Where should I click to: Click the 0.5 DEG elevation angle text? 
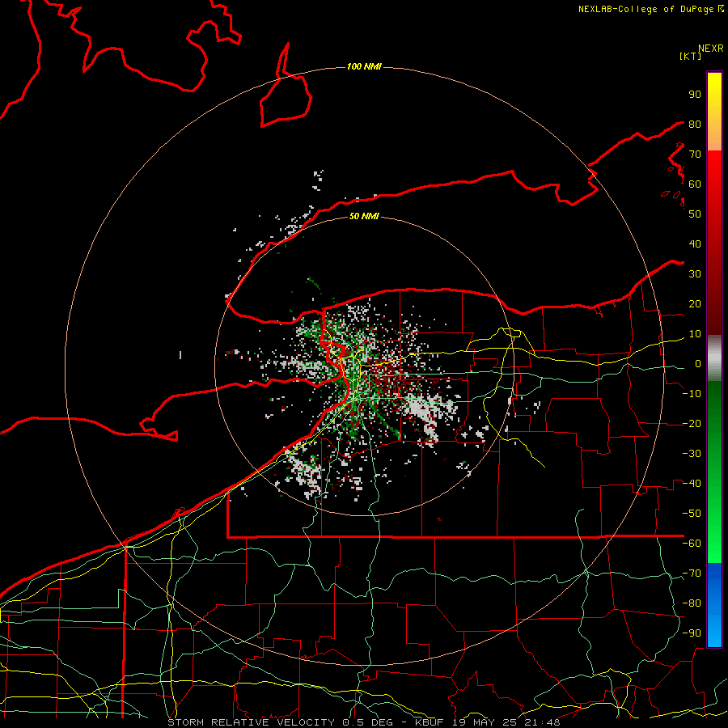tap(368, 722)
